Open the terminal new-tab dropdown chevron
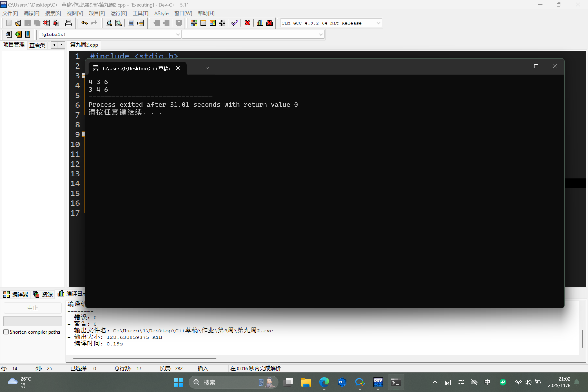Image resolution: width=588 pixels, height=392 pixels. (207, 68)
